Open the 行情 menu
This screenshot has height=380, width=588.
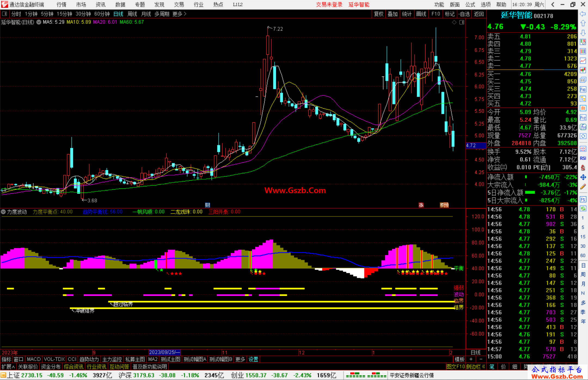click(x=62, y=4)
